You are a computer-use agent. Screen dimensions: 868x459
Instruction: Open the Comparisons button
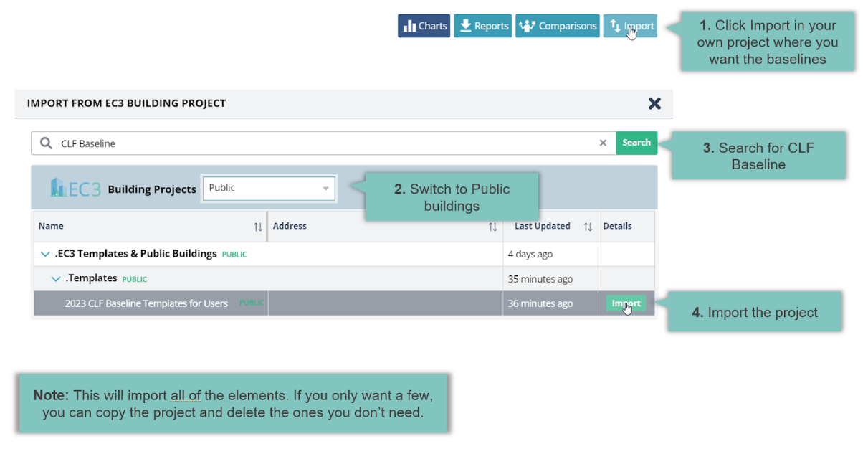(557, 26)
